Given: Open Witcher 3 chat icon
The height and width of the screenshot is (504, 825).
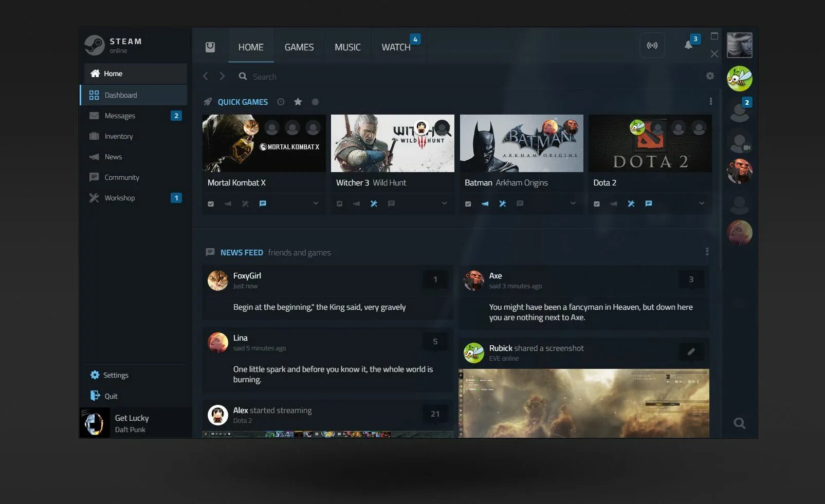Looking at the screenshot, I should pos(391,203).
